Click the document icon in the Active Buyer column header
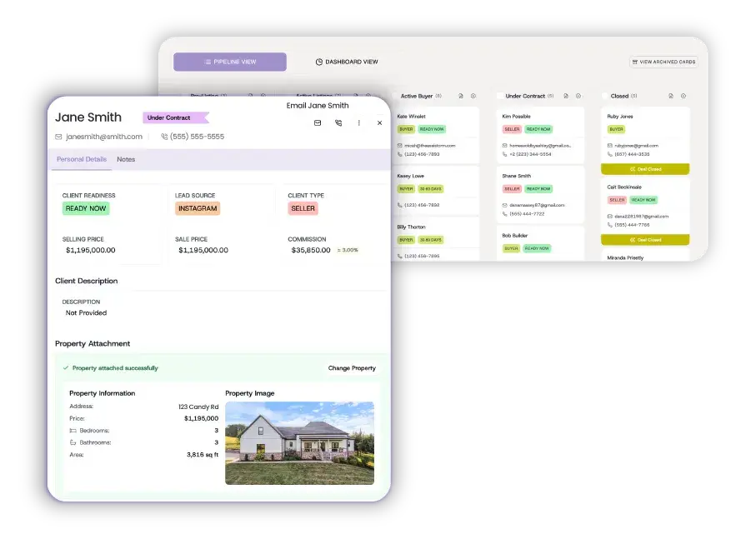This screenshot has height=539, width=756. 461,96
